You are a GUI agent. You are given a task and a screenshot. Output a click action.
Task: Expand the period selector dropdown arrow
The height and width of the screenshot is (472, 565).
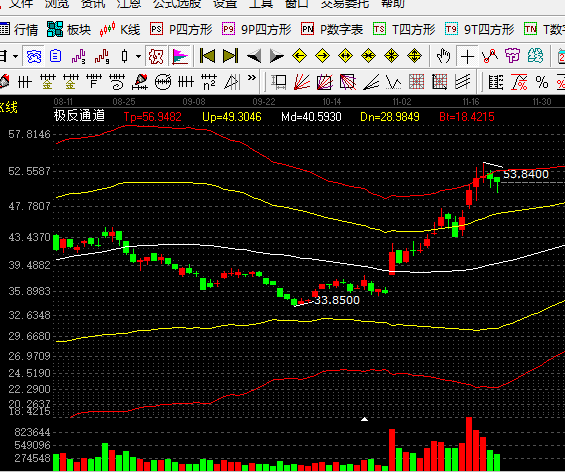[x=15, y=57]
